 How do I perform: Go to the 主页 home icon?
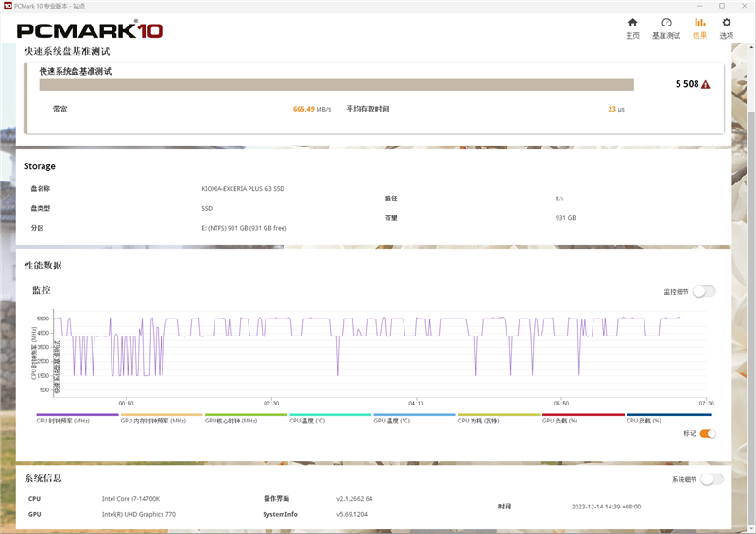point(632,27)
